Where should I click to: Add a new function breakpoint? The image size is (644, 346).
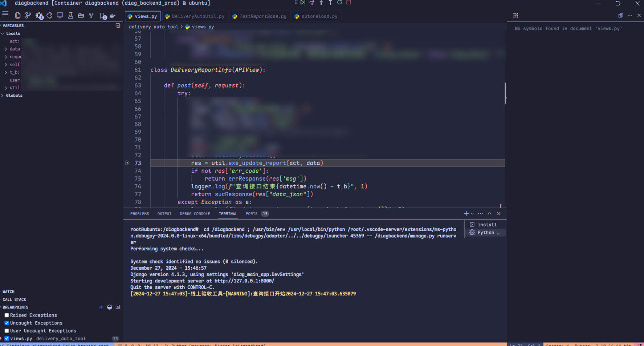[x=101, y=307]
